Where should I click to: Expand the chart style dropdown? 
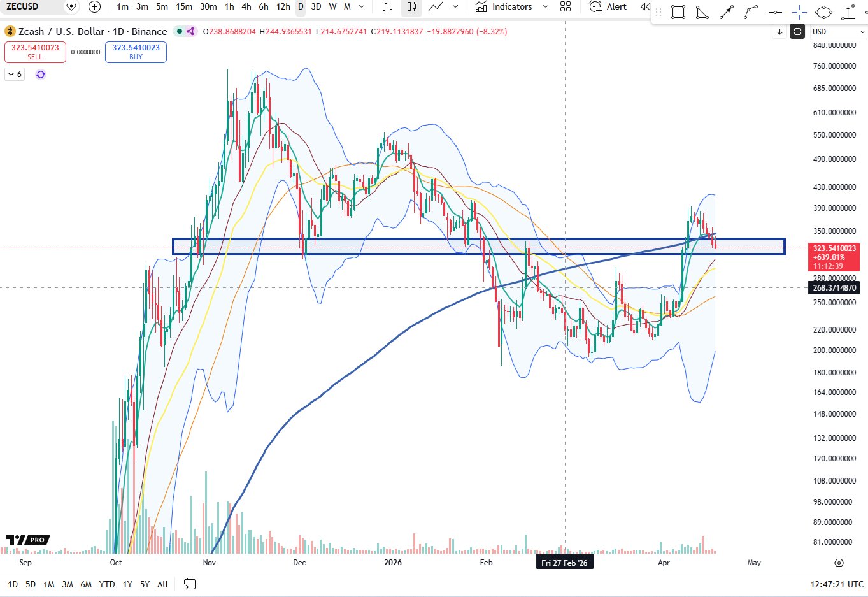[455, 6]
